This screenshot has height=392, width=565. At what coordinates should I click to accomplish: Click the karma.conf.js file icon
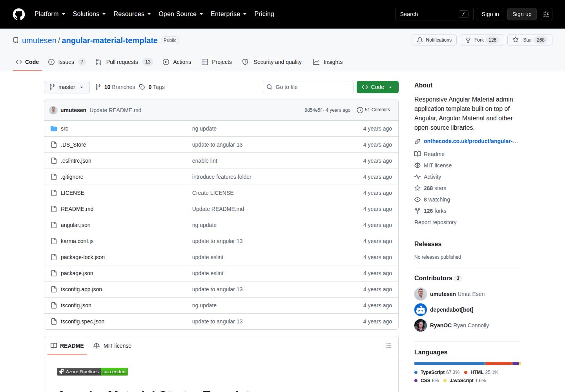[54, 241]
